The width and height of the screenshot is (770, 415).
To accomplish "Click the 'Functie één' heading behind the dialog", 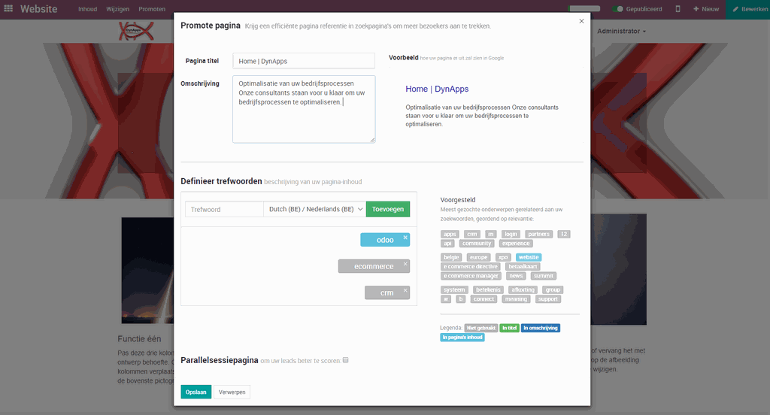I will (139, 339).
